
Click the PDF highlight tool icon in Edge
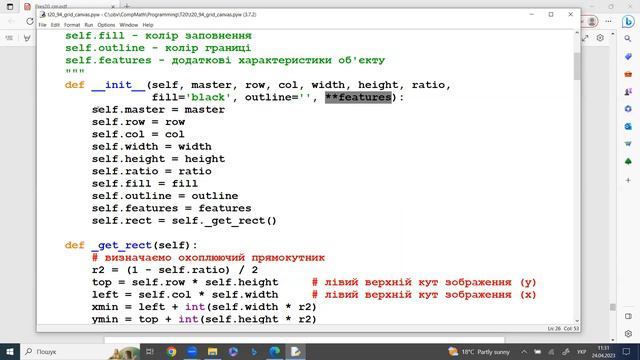[x=27, y=38]
